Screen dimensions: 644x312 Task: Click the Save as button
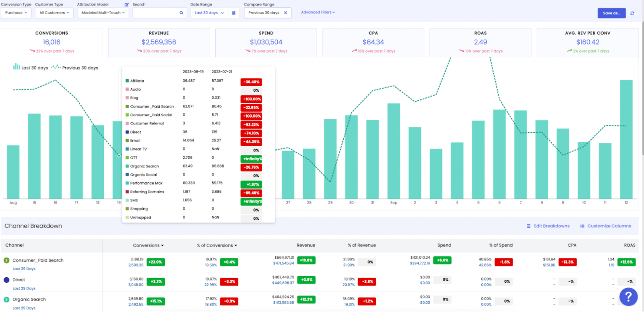click(x=611, y=13)
